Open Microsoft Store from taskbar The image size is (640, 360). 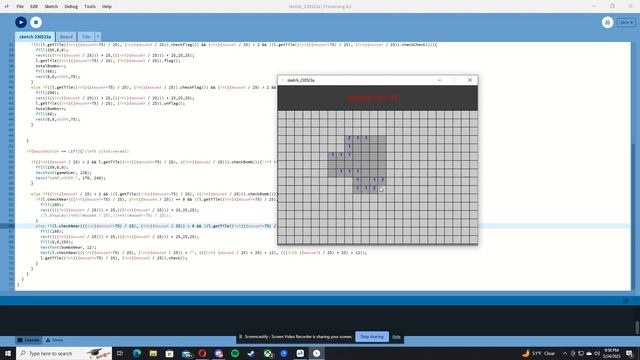coord(169,353)
